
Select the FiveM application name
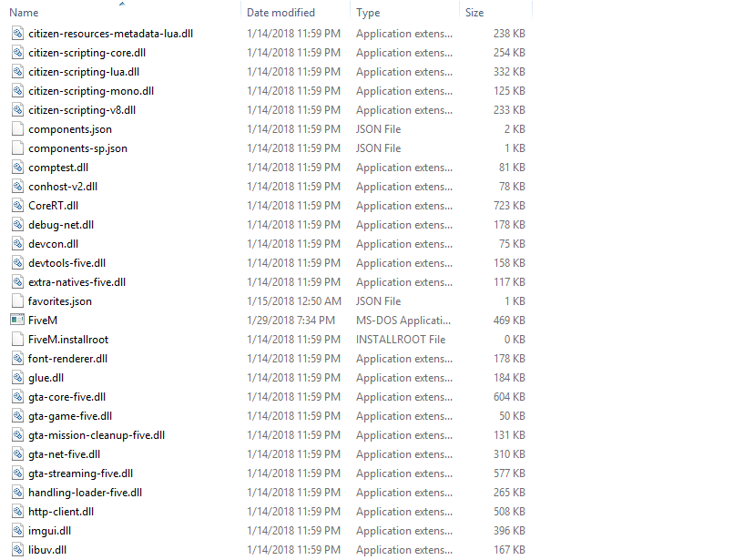(43, 321)
